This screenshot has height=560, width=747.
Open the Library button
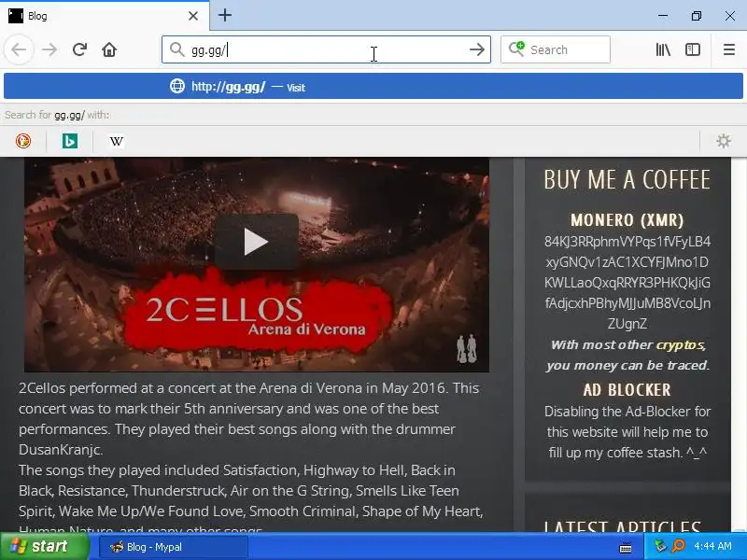coord(663,49)
